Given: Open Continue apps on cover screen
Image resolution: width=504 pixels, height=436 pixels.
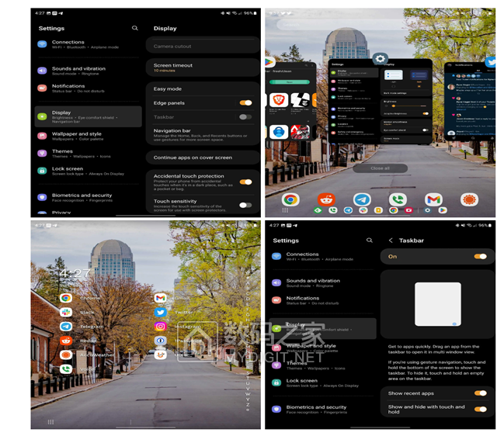Looking at the screenshot, I should click(x=203, y=157).
